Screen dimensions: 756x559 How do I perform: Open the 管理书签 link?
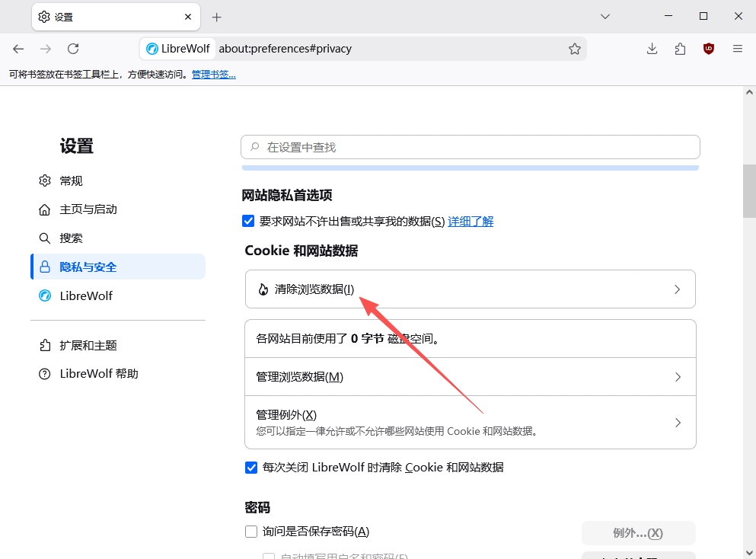214,75
